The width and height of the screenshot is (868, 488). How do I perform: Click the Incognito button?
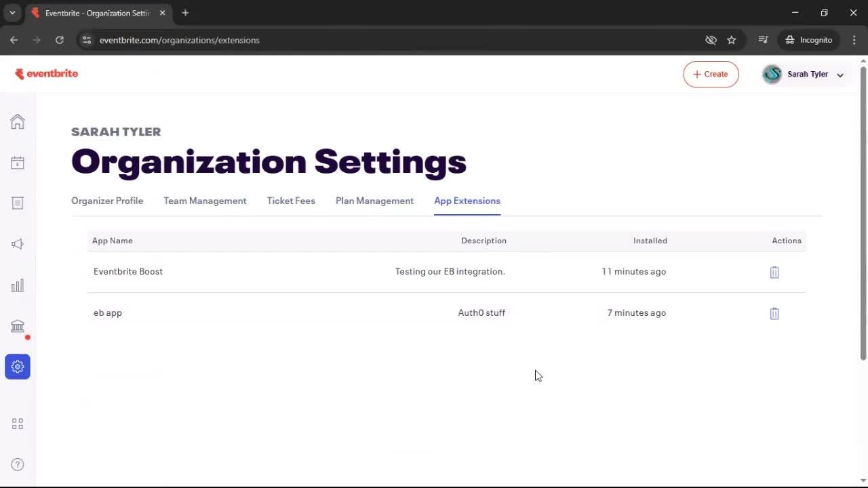[809, 40]
